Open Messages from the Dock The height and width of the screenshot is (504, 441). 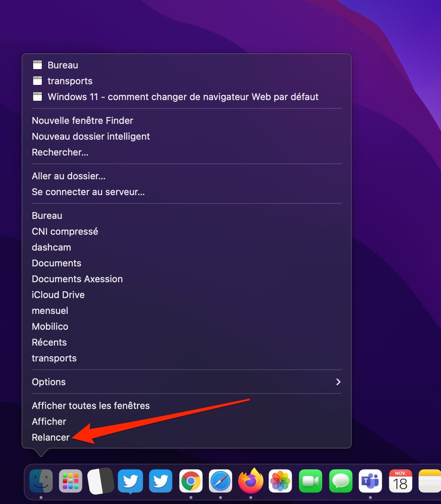pos(340,481)
